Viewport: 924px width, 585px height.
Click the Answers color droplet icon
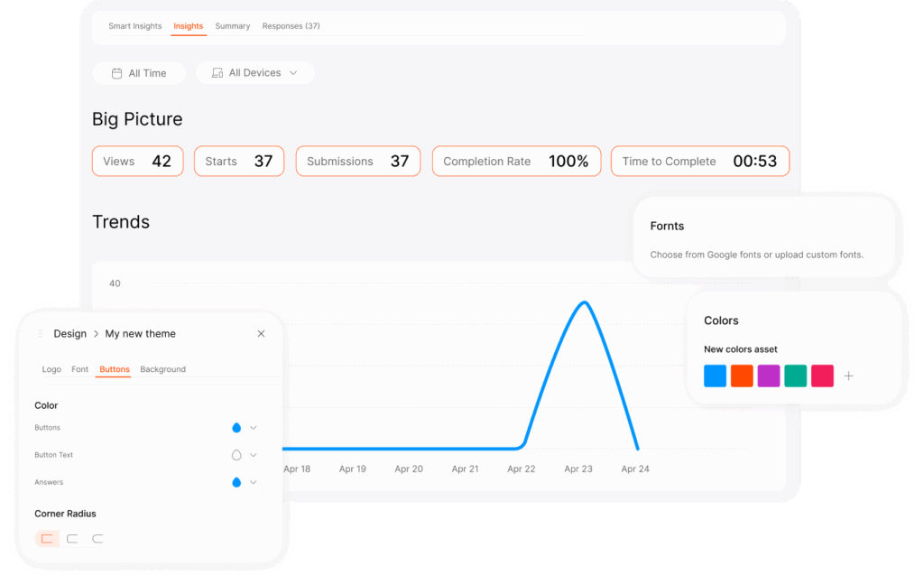point(236,482)
